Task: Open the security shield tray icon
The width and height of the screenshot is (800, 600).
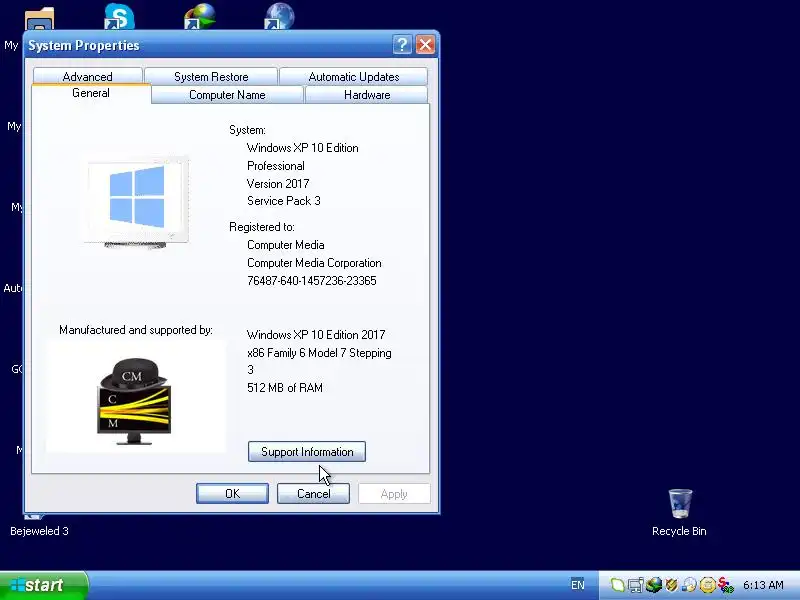Action: point(671,585)
